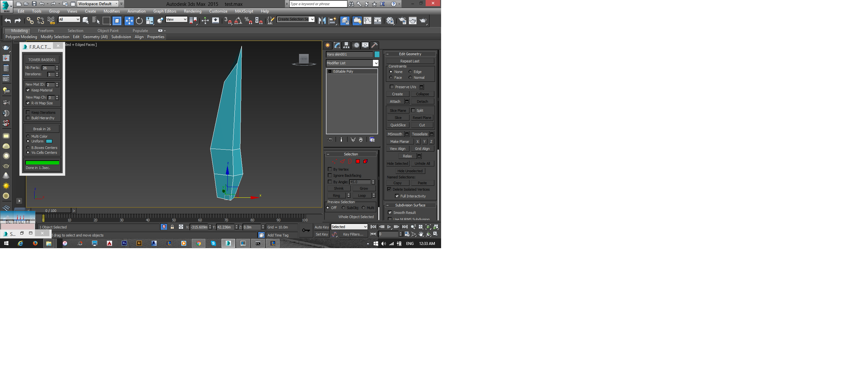Open Workspace Default dropdown
Image resolution: width=868 pixels, height=369 pixels.
(x=98, y=4)
